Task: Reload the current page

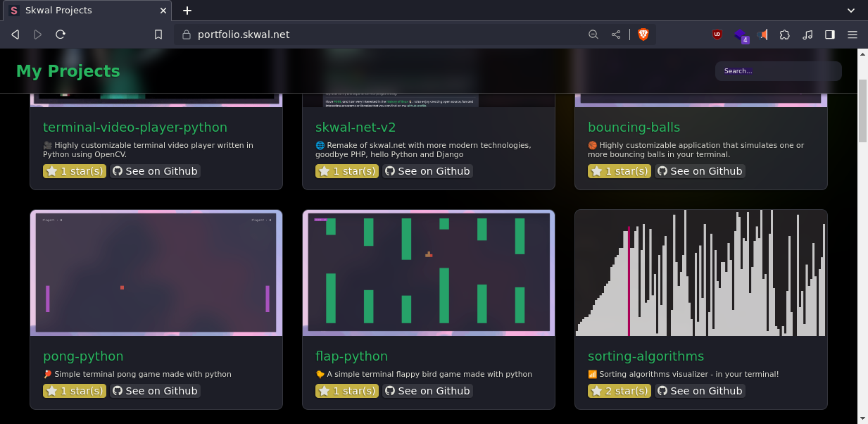Action: click(61, 35)
